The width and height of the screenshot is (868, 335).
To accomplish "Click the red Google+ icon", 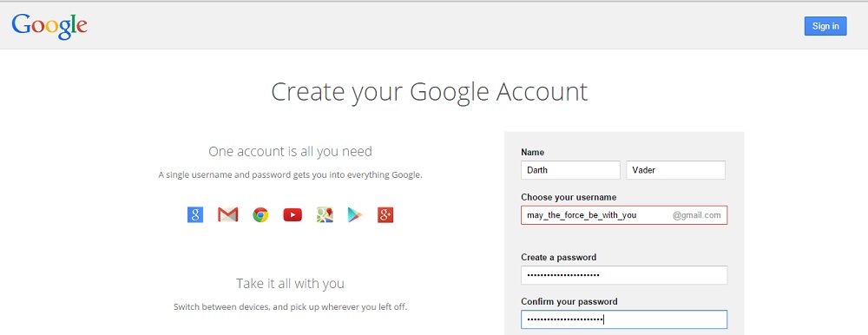I will coord(385,215).
